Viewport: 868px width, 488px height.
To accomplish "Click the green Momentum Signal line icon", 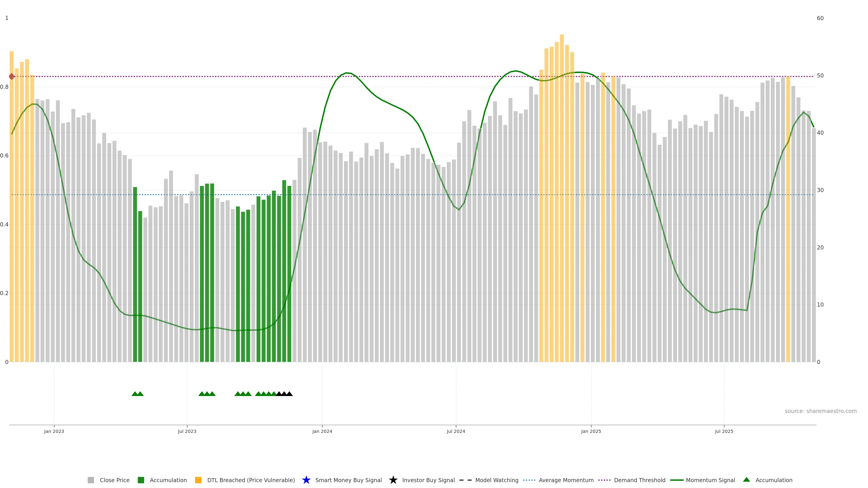I will point(677,480).
